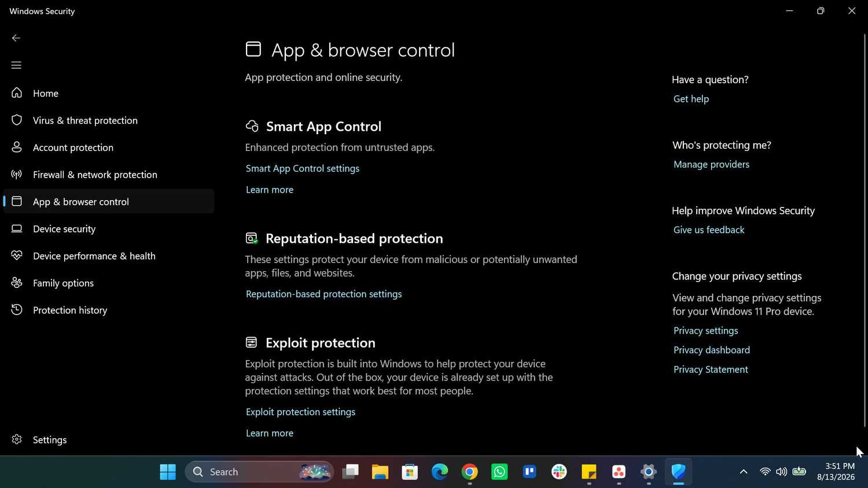Open Sticky Notes from taskbar
The width and height of the screenshot is (868, 488).
tap(589, 472)
